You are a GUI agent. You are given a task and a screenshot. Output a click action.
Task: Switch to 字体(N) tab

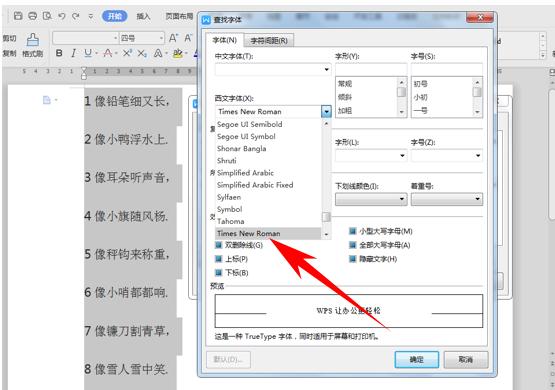pos(224,40)
